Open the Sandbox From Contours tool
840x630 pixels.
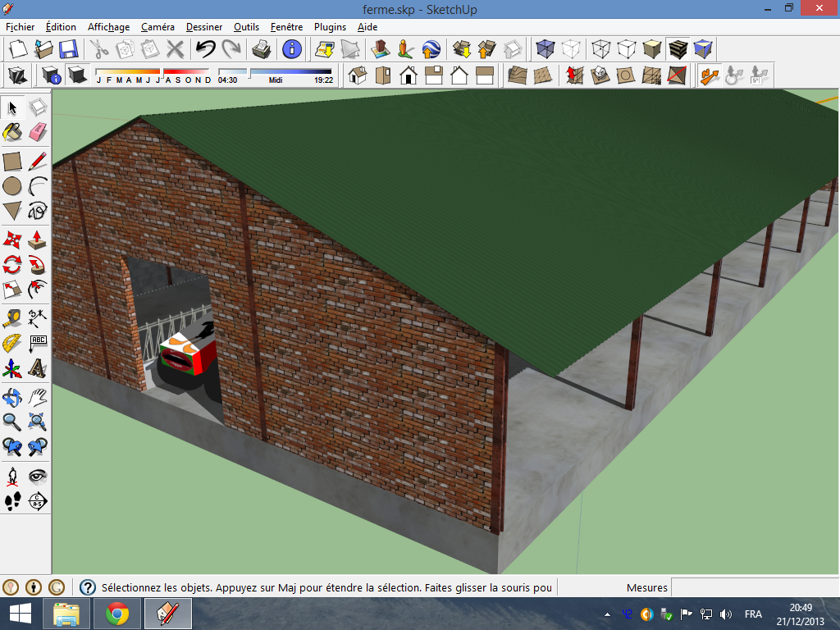click(x=518, y=75)
